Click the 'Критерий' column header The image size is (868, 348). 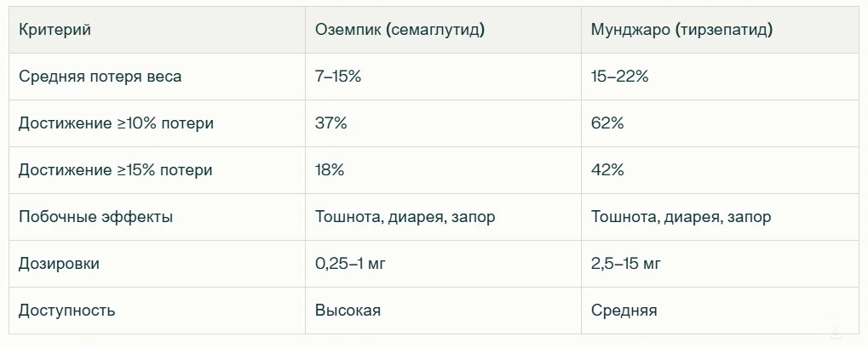click(55, 30)
